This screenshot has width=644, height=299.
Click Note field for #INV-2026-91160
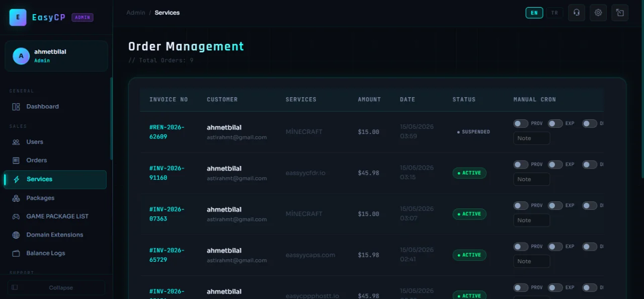click(532, 179)
